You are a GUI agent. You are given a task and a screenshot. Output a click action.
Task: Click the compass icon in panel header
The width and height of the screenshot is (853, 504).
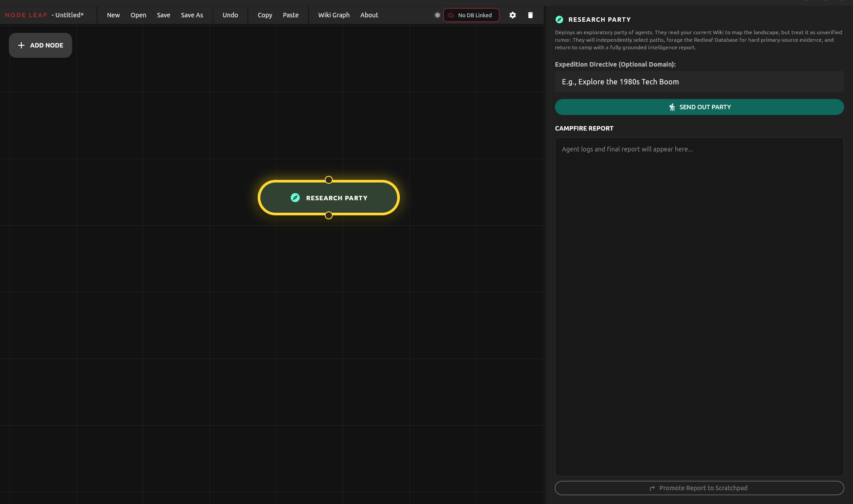559,20
